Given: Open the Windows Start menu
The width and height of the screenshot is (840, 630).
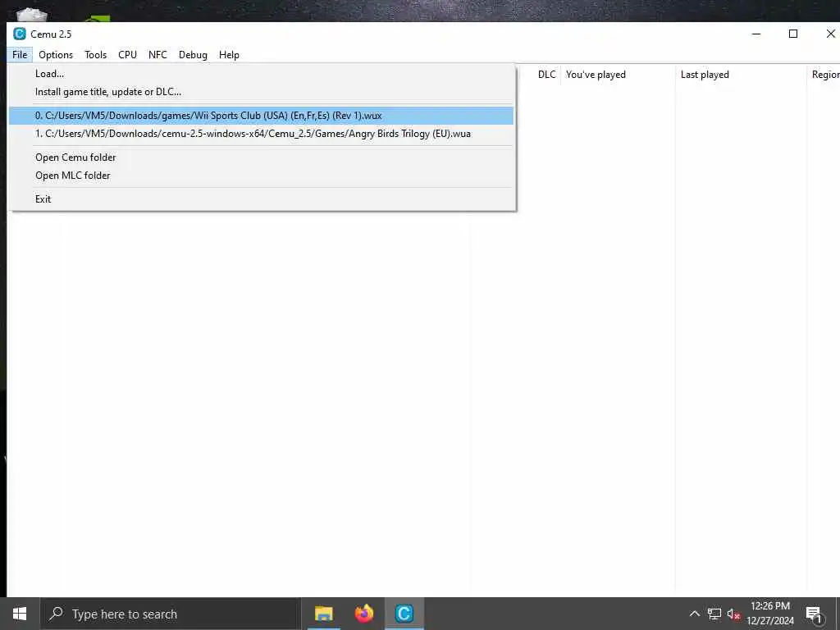Looking at the screenshot, I should (20, 614).
